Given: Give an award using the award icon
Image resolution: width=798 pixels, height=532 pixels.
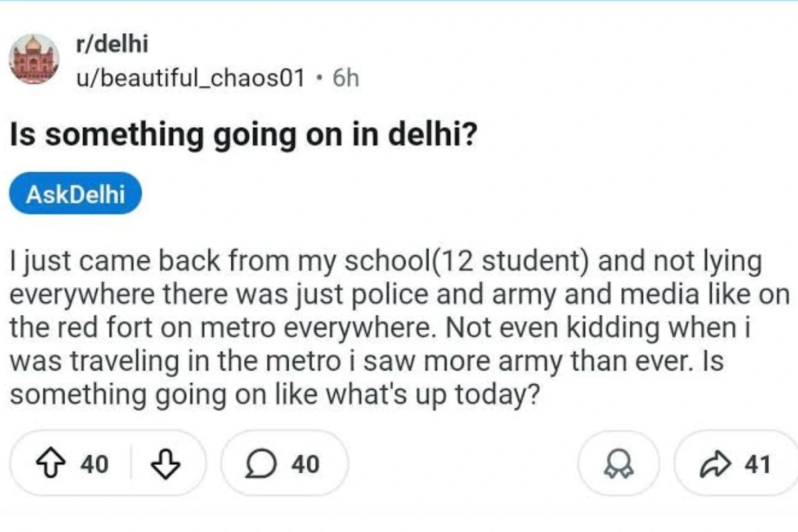Looking at the screenshot, I should (618, 464).
